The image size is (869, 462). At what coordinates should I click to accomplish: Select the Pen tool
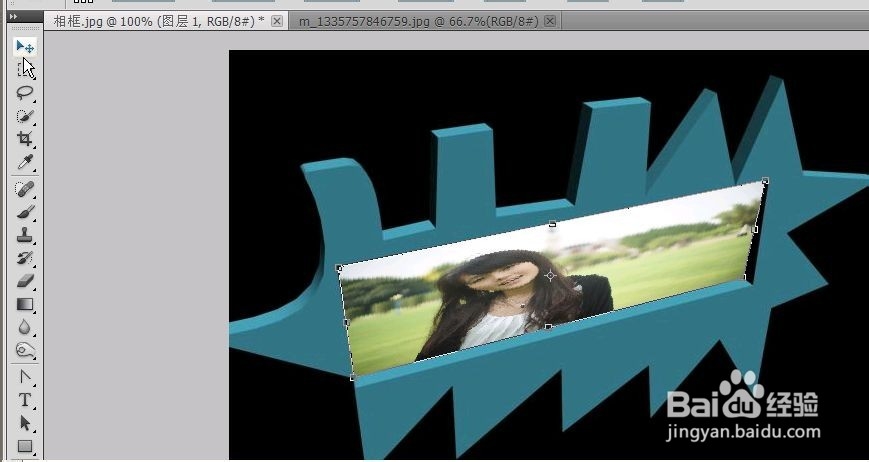point(25,377)
